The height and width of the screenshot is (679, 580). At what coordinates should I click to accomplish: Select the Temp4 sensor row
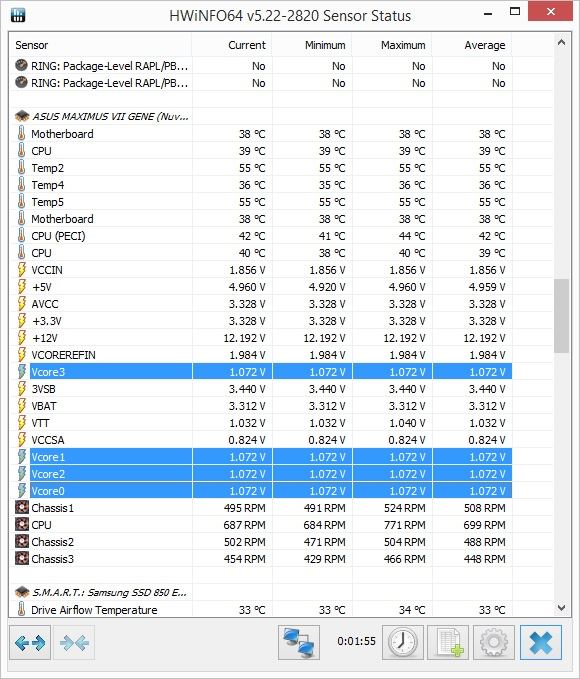(x=261, y=185)
